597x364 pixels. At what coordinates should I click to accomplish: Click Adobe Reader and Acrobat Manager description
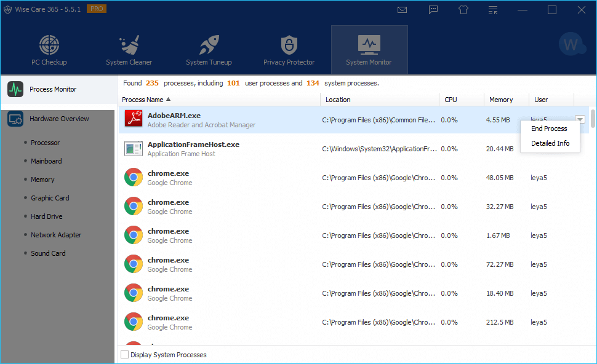click(x=201, y=125)
